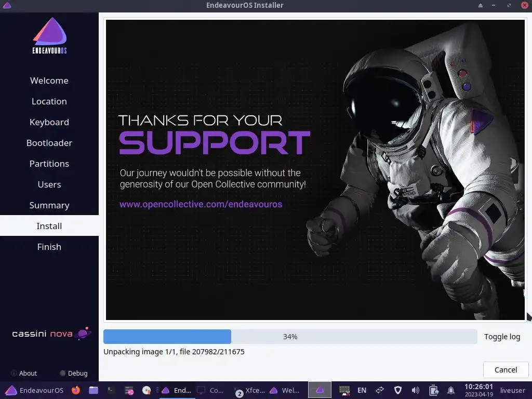Open the volume control tray icon
Image resolution: width=532 pixels, height=399 pixels.
pos(415,390)
